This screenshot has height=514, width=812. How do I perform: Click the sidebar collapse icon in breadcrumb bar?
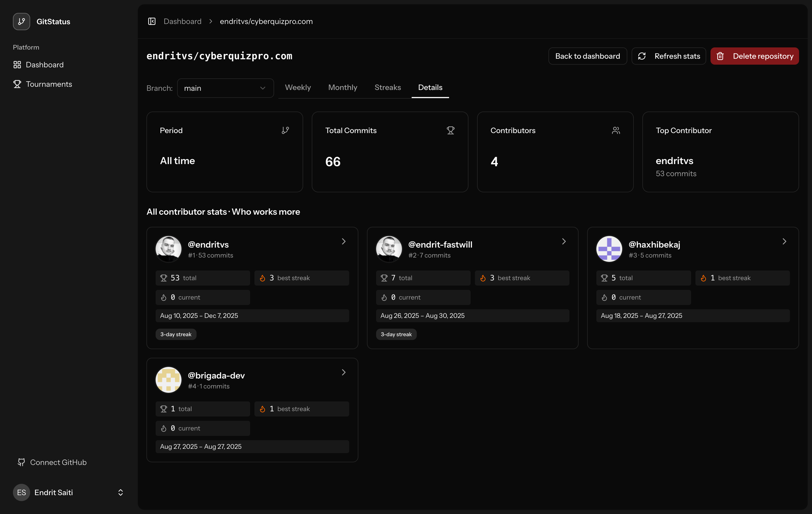click(x=152, y=21)
